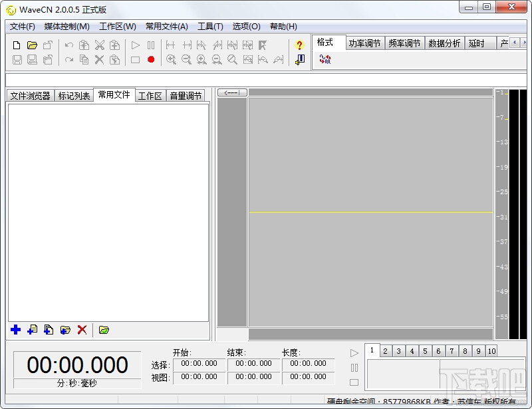Click the delete X icon in toolbar
Viewport: 532px width, 409px height.
pos(99,60)
